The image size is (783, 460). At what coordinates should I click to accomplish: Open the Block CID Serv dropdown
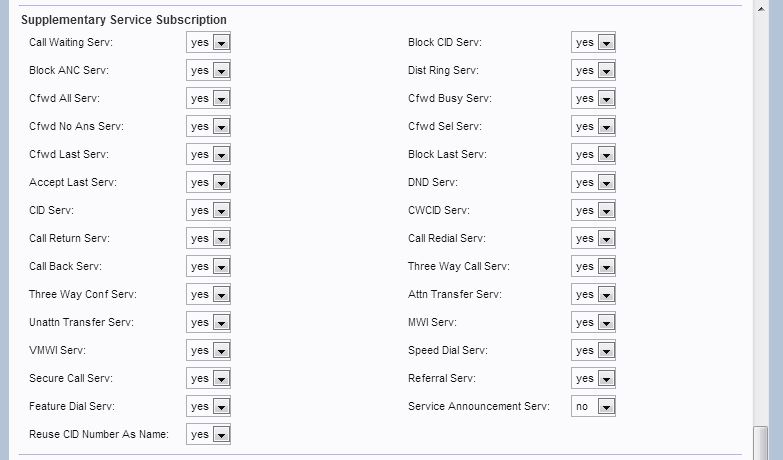(593, 43)
